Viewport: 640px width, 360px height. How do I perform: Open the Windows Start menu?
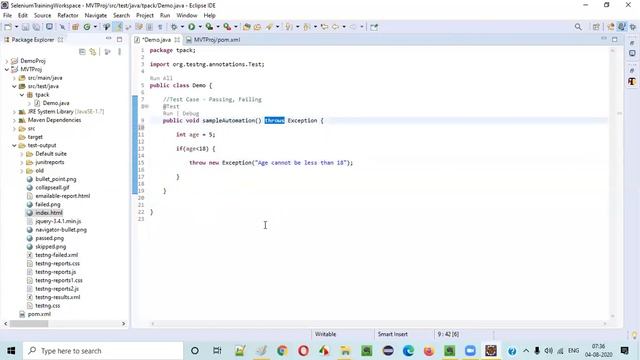(11, 351)
